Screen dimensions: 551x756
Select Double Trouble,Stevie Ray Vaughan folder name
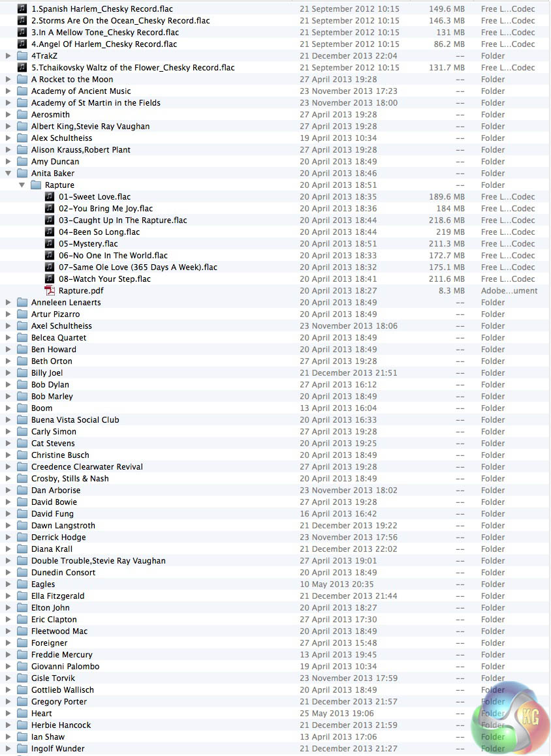pyautogui.click(x=99, y=561)
